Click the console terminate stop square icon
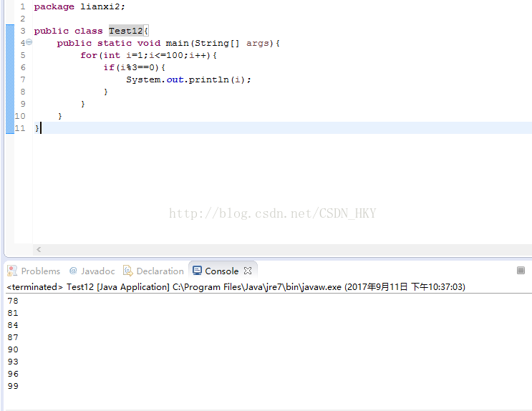This screenshot has width=532, height=411. (x=521, y=270)
